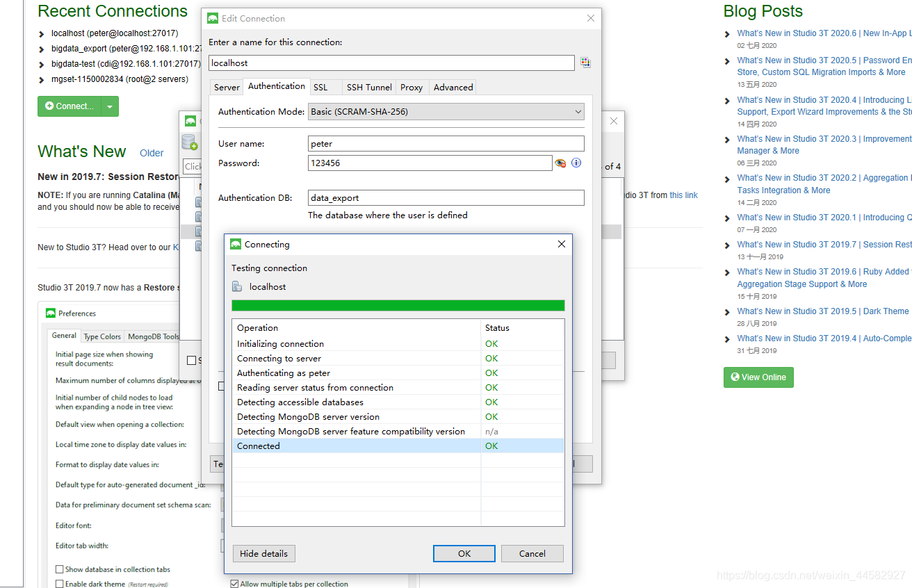
Task: Switch to the Proxy tab
Action: (412, 88)
